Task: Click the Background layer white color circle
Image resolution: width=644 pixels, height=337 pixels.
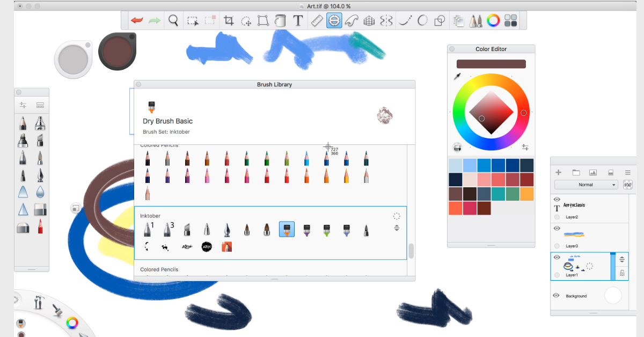Action: click(613, 296)
